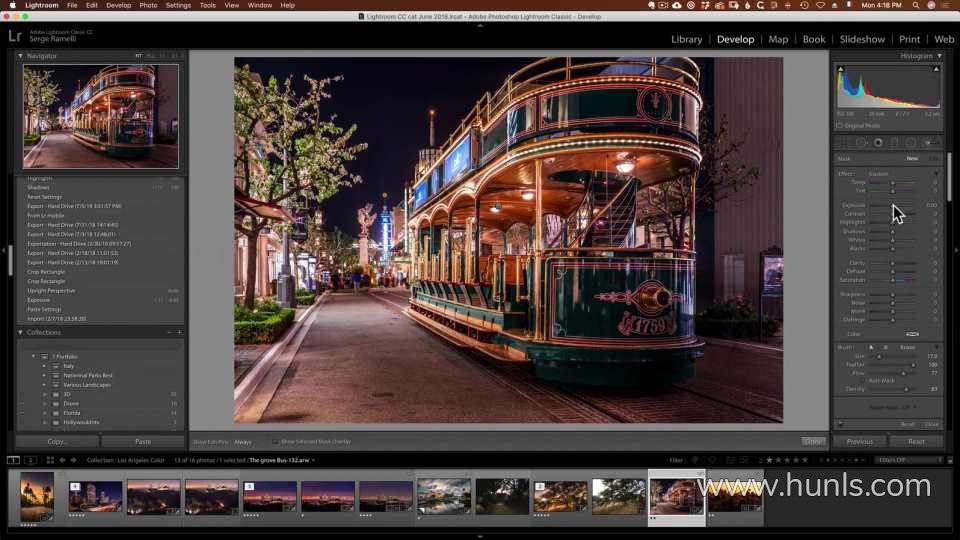Collapse the Navigator panel

21,56
